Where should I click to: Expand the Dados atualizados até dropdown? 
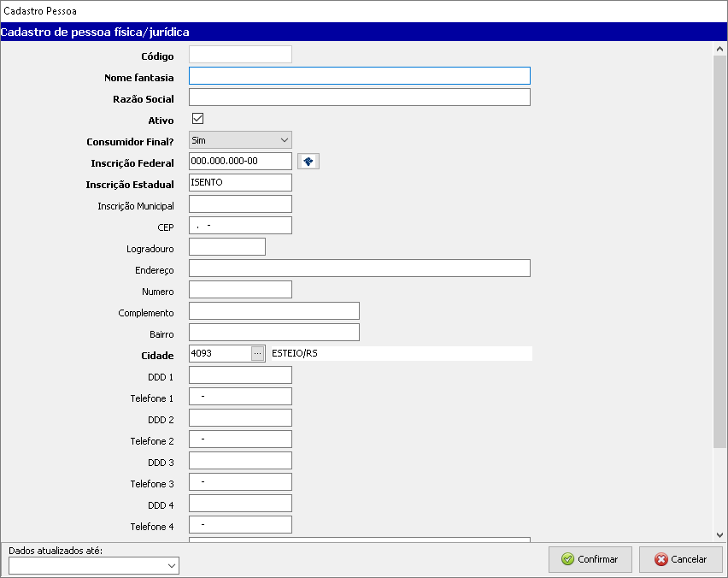pos(94,566)
